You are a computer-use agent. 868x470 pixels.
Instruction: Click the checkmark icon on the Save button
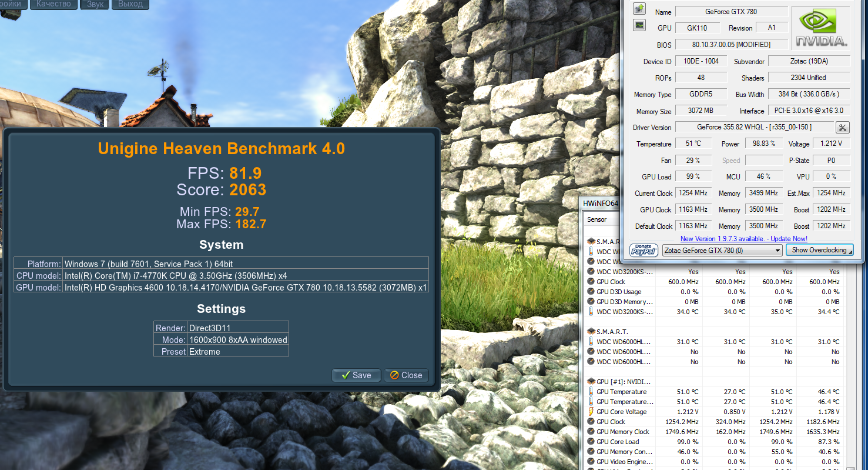[346, 375]
